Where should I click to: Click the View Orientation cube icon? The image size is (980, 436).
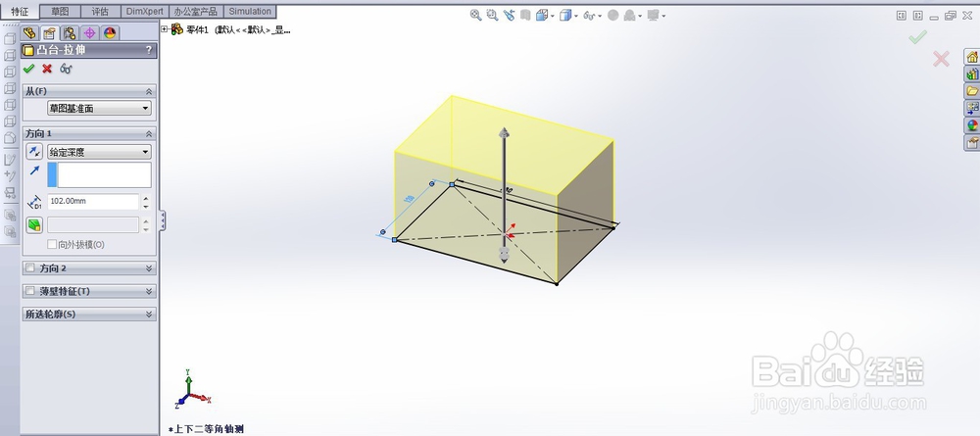(x=541, y=15)
